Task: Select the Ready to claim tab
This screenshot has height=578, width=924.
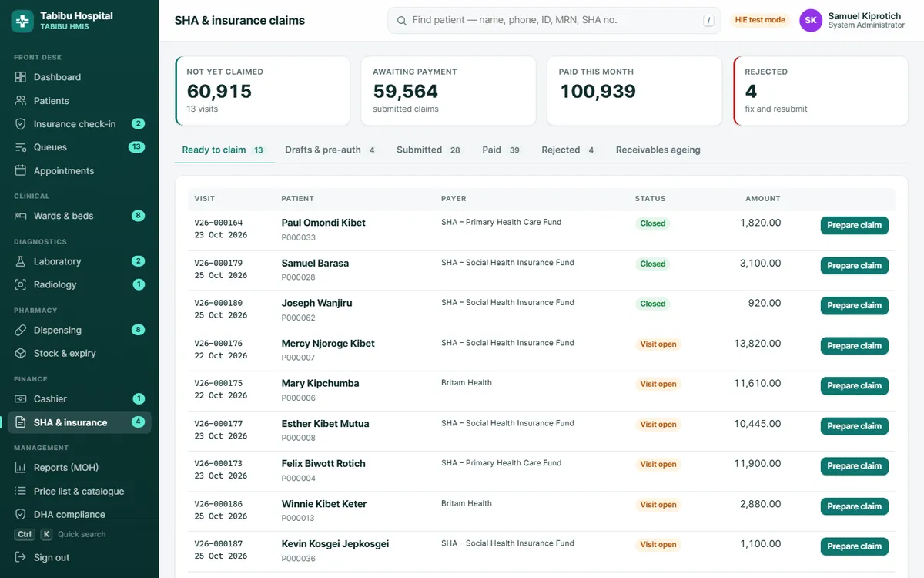Action: (x=224, y=150)
